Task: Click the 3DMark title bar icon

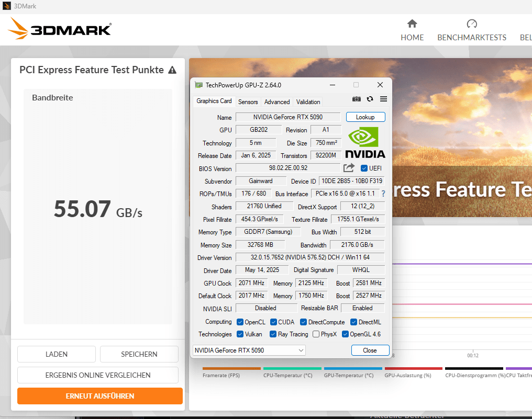Action: (x=6, y=6)
